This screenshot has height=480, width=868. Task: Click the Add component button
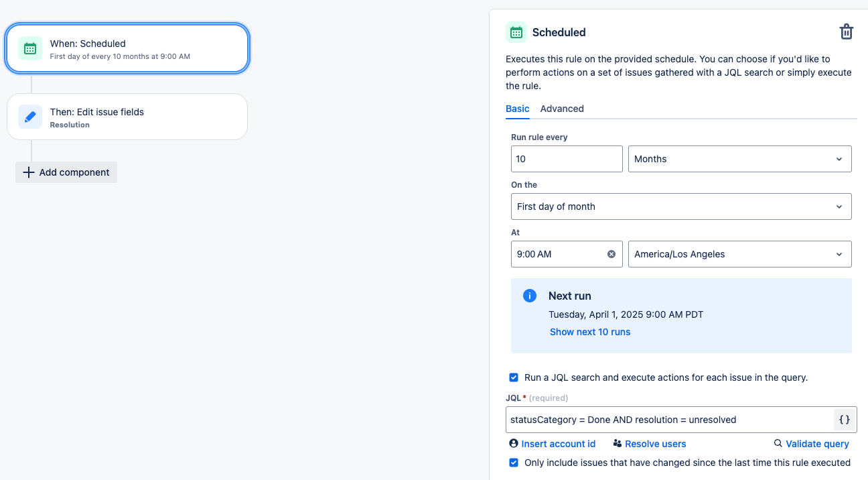(x=66, y=172)
